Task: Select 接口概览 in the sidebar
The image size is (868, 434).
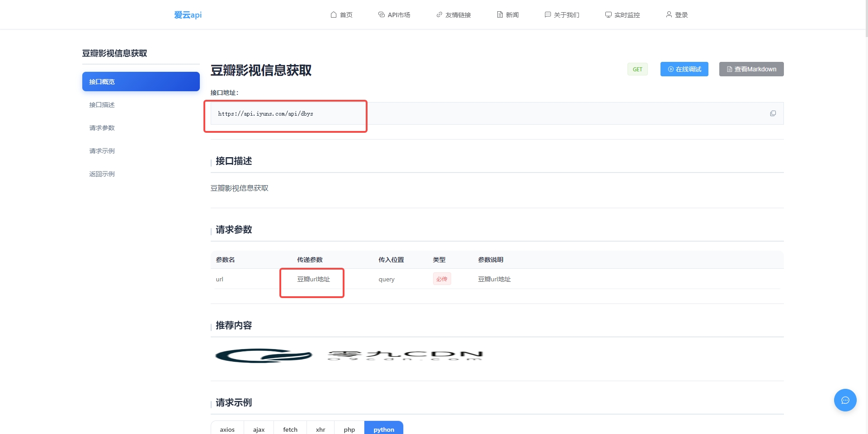Action: pyautogui.click(x=141, y=82)
